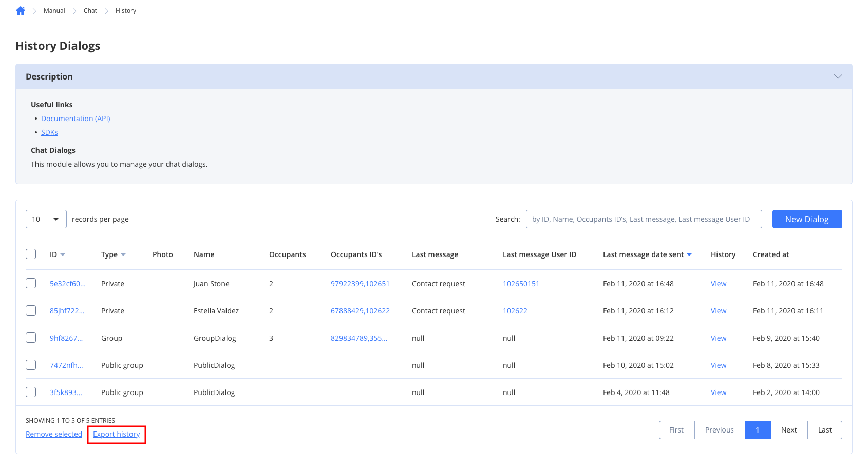Viewport: 868px width, 471px height.
Task: View history for GroupDialog
Action: pyautogui.click(x=719, y=338)
